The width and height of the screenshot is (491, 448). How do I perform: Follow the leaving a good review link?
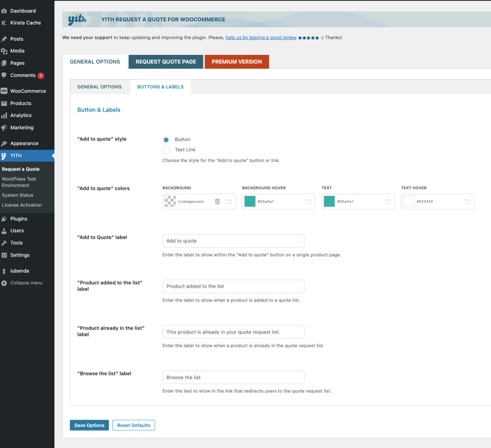(261, 37)
